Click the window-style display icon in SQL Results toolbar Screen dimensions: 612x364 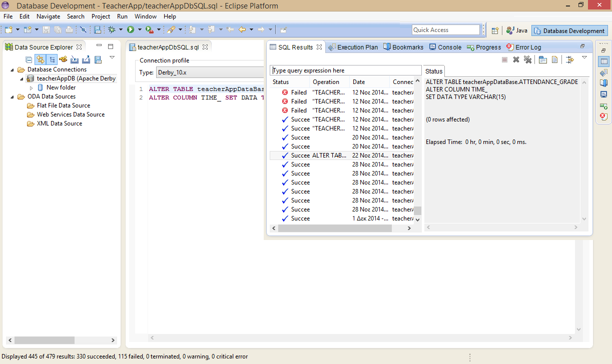[x=543, y=60]
